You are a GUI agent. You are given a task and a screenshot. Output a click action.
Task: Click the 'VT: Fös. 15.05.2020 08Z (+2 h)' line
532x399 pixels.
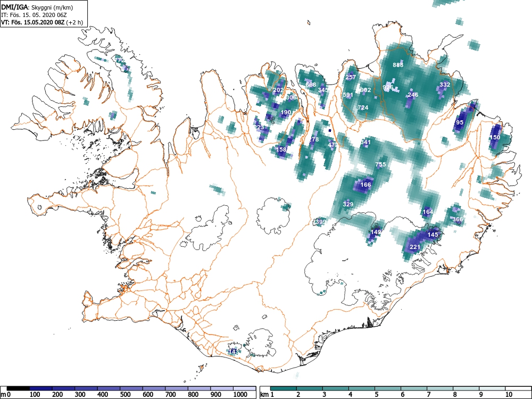(42, 22)
